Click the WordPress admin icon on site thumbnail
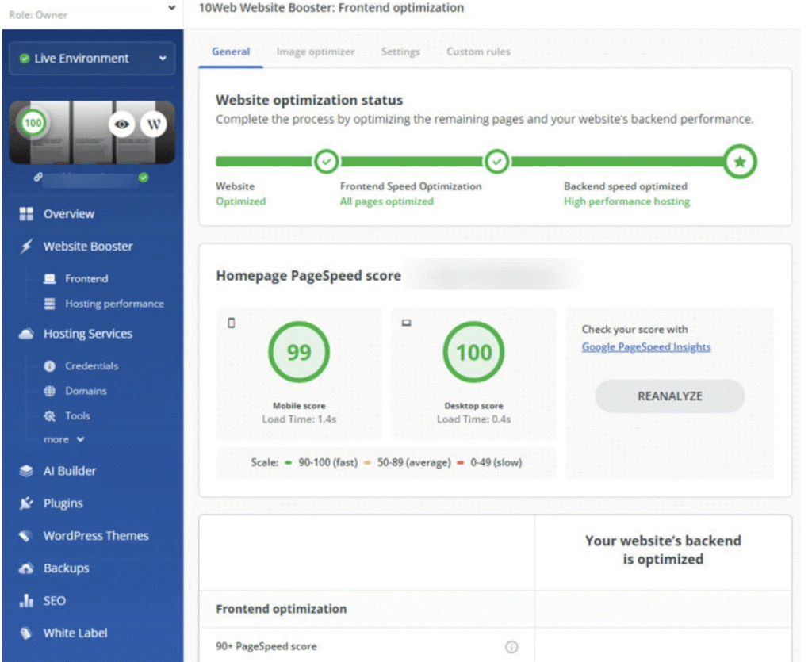This screenshot has width=812, height=662. pyautogui.click(x=153, y=124)
